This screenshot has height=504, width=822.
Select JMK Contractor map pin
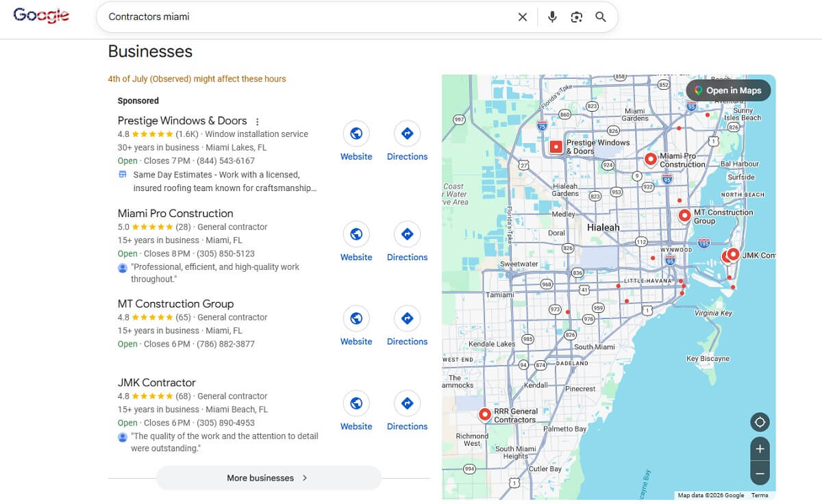(x=733, y=255)
